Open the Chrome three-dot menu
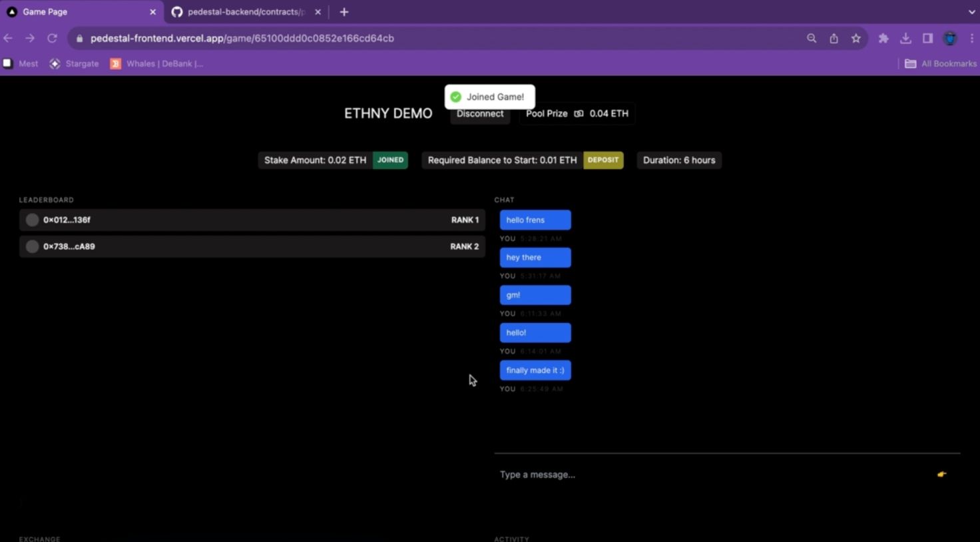This screenshot has height=542, width=980. click(972, 39)
